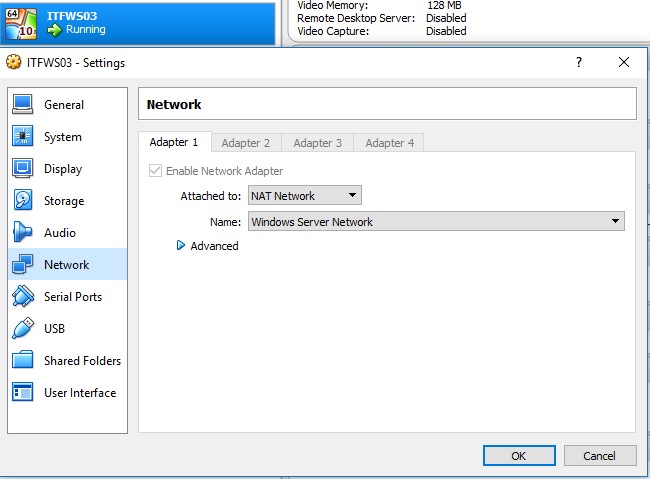Screen dimensions: 650x479
Task: Click the System category chip icon
Action: (22, 136)
